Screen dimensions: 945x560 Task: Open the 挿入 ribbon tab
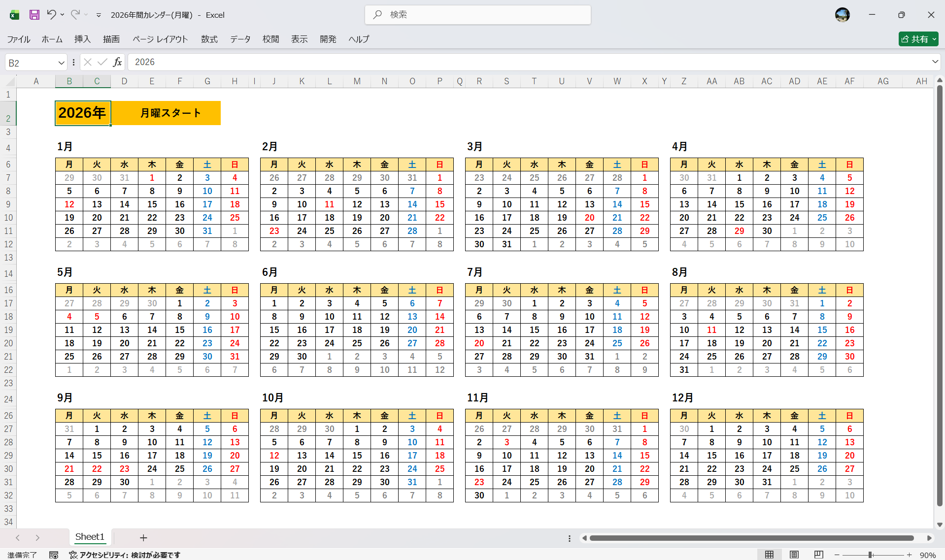click(82, 39)
